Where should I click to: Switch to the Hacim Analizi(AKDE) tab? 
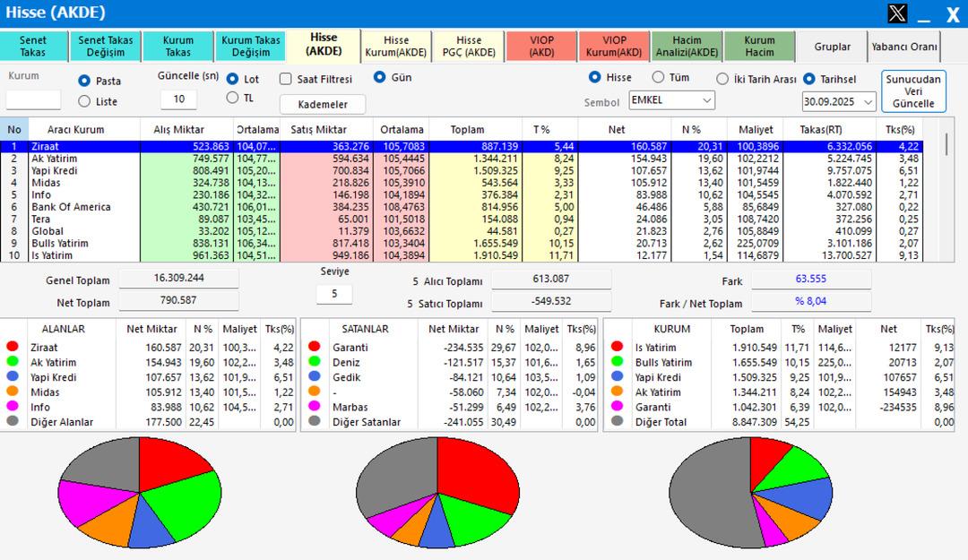(x=686, y=47)
